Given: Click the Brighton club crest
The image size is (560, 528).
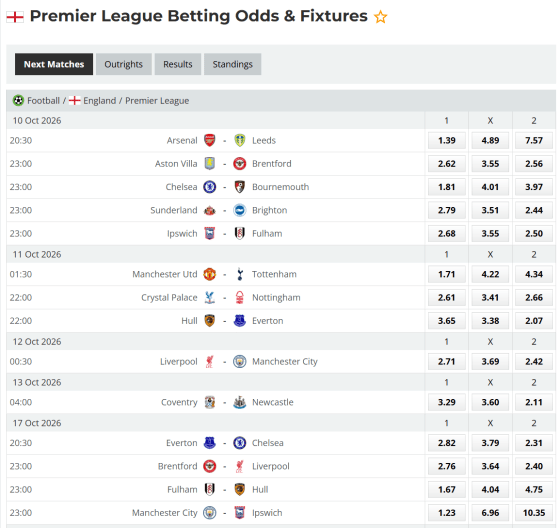Looking at the screenshot, I should click(240, 210).
